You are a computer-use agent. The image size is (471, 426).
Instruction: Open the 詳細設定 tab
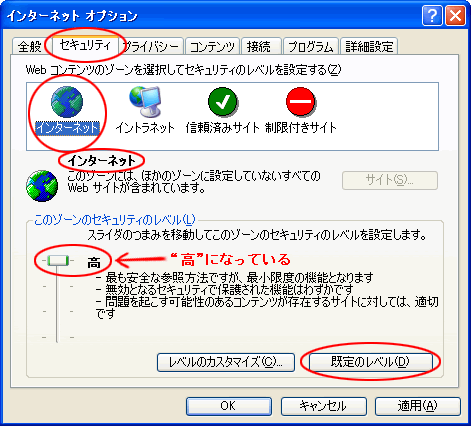(369, 46)
